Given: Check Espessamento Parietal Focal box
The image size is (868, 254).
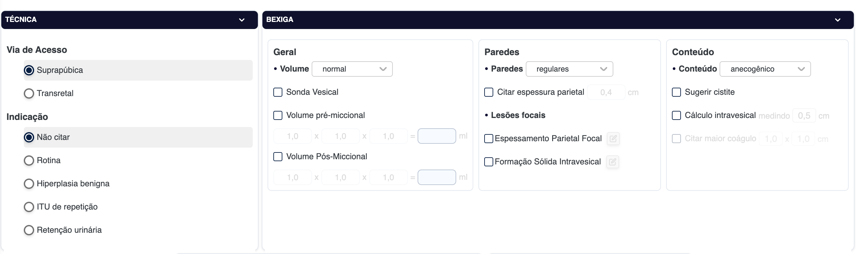Looking at the screenshot, I should [489, 139].
